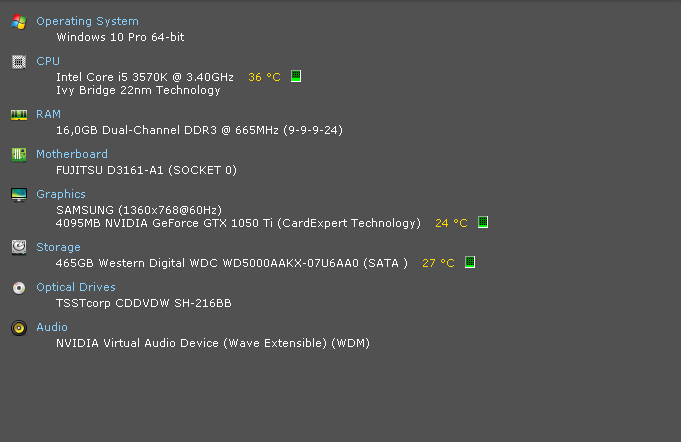Open the Storage section link
Image resolution: width=681 pixels, height=442 pixels.
click(x=58, y=247)
